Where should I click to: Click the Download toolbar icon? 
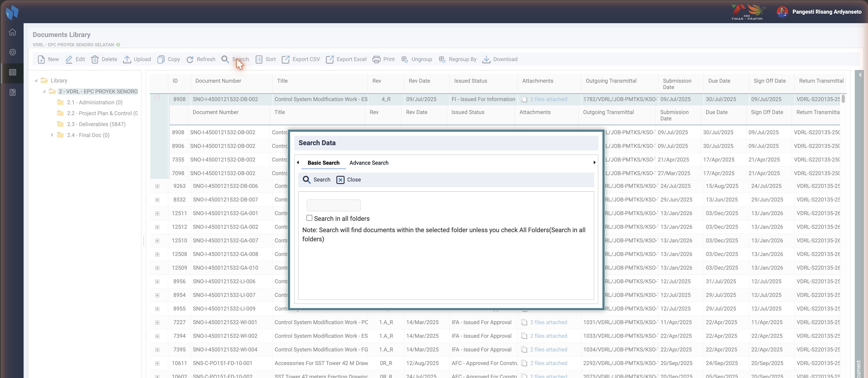point(486,59)
